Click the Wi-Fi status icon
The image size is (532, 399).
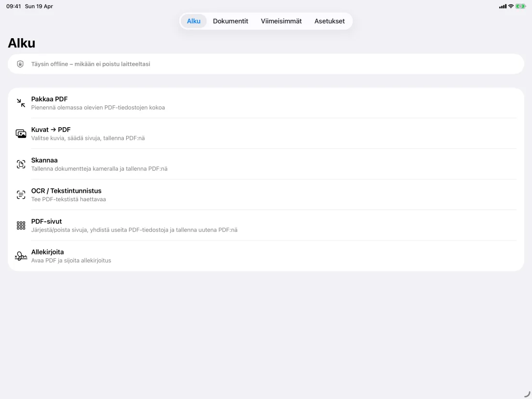(x=511, y=6)
